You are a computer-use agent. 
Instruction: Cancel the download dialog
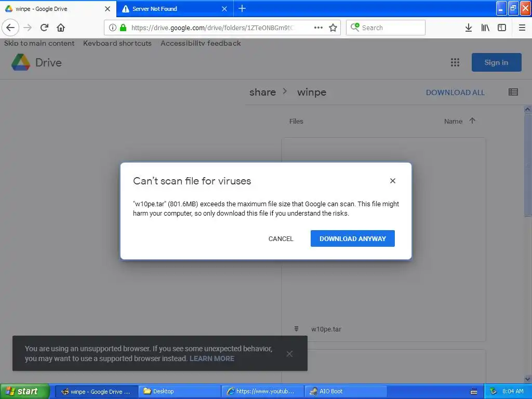click(281, 238)
